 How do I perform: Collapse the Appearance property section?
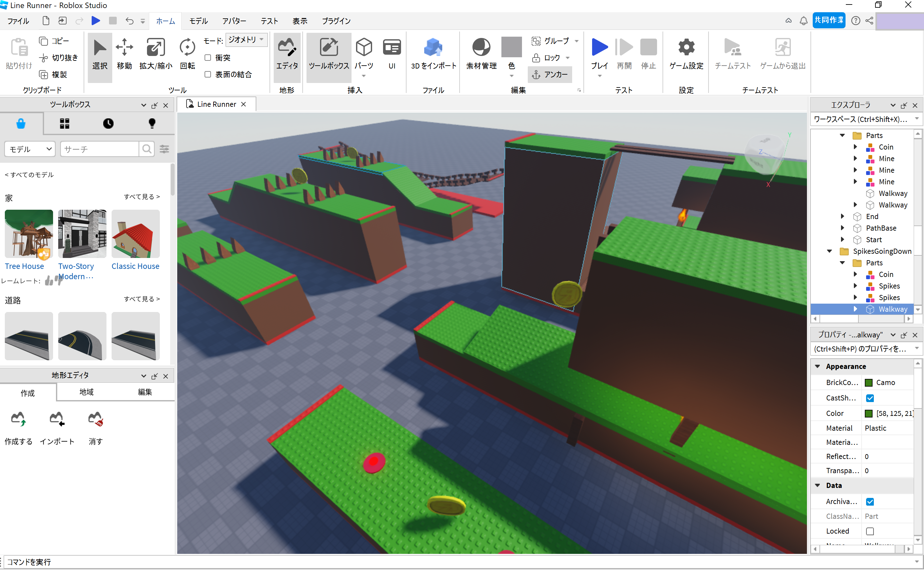pos(817,366)
